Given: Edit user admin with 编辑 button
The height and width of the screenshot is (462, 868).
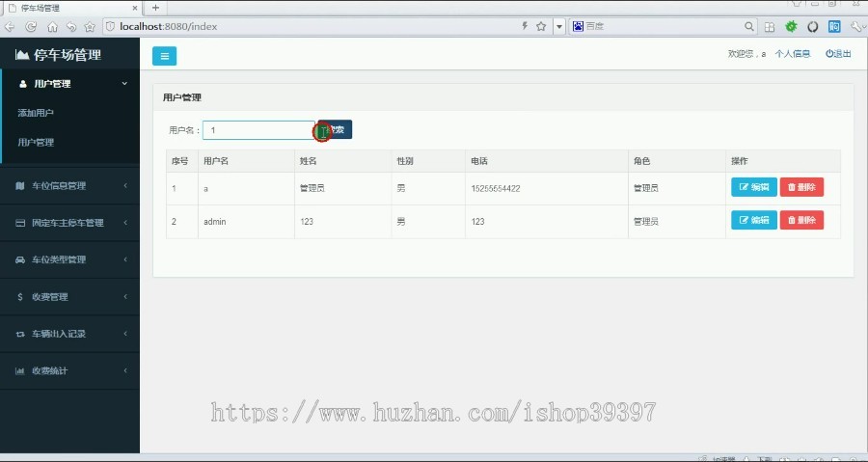Looking at the screenshot, I should 754,220.
